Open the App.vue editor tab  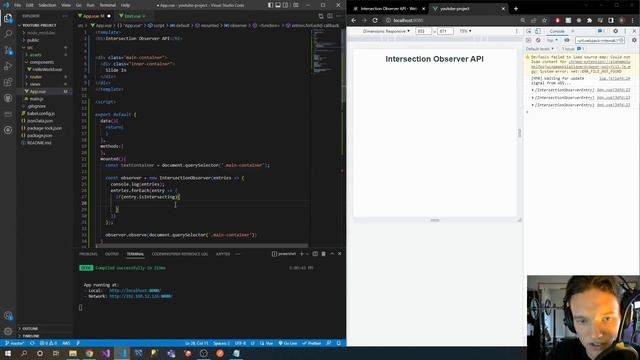point(95,16)
